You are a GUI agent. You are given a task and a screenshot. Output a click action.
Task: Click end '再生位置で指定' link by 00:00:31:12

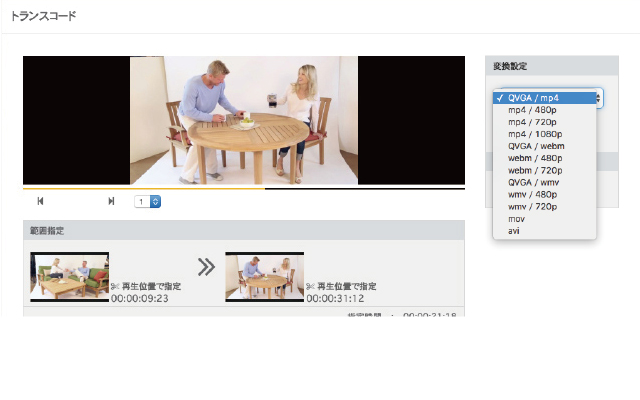(x=347, y=287)
